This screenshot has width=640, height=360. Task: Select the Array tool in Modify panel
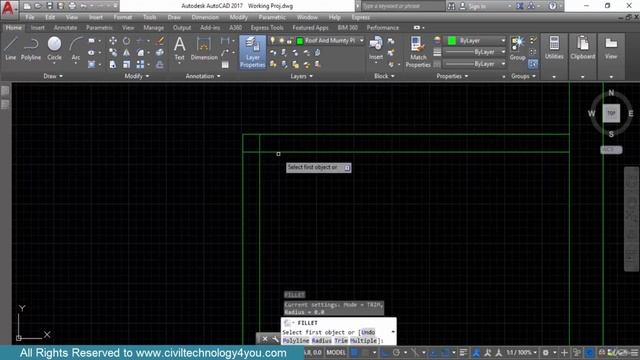(x=140, y=64)
